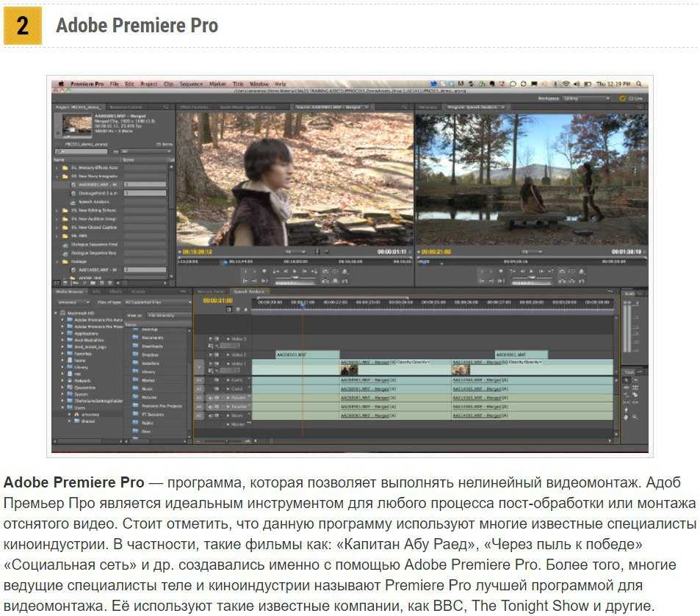
Task: Open the Program monitor zoom level dropdown
Action: [x=532, y=252]
